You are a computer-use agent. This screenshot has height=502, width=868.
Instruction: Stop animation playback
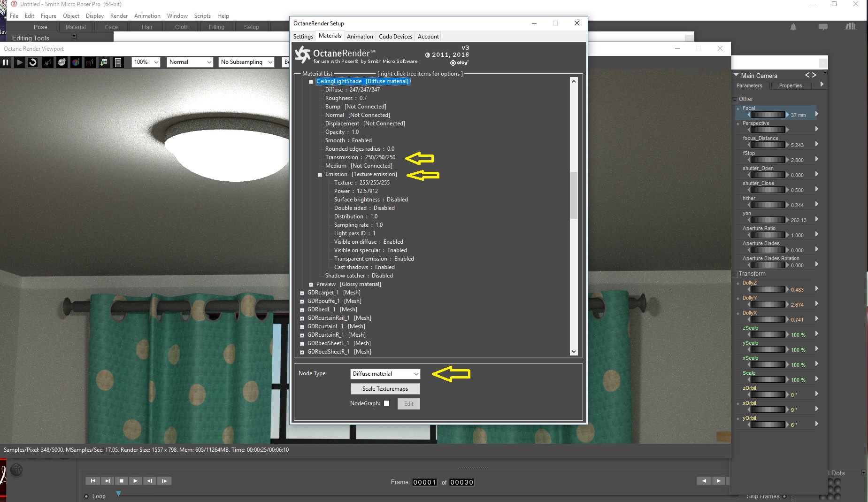[122, 481]
